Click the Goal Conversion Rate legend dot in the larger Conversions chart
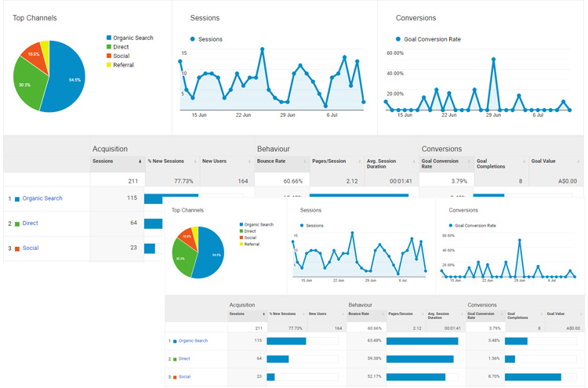The image size is (588, 388). [x=398, y=39]
